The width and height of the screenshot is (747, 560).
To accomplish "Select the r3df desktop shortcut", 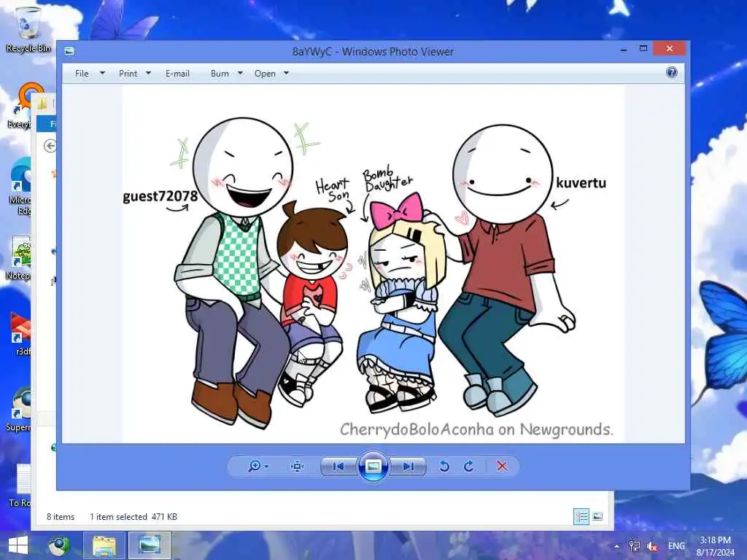I will pyautogui.click(x=21, y=334).
